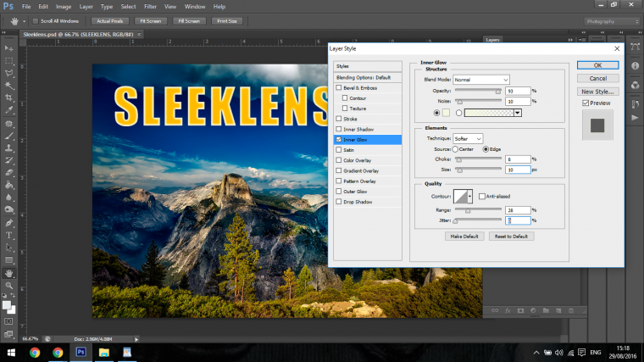Click the Range slider handle

tap(468, 211)
